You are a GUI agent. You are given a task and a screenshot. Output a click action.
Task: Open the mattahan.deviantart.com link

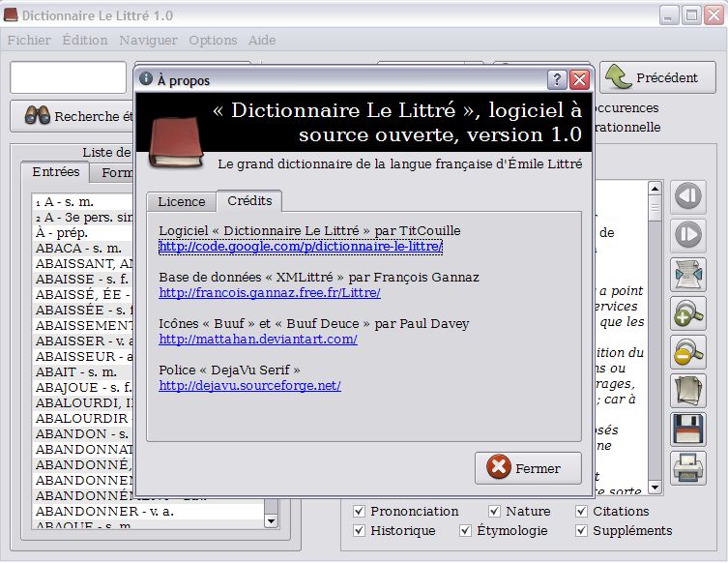coord(258,340)
